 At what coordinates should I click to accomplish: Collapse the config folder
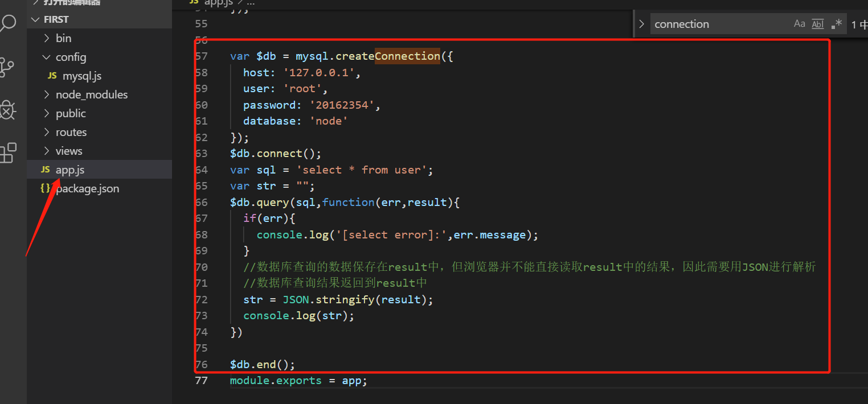pyautogui.click(x=47, y=57)
